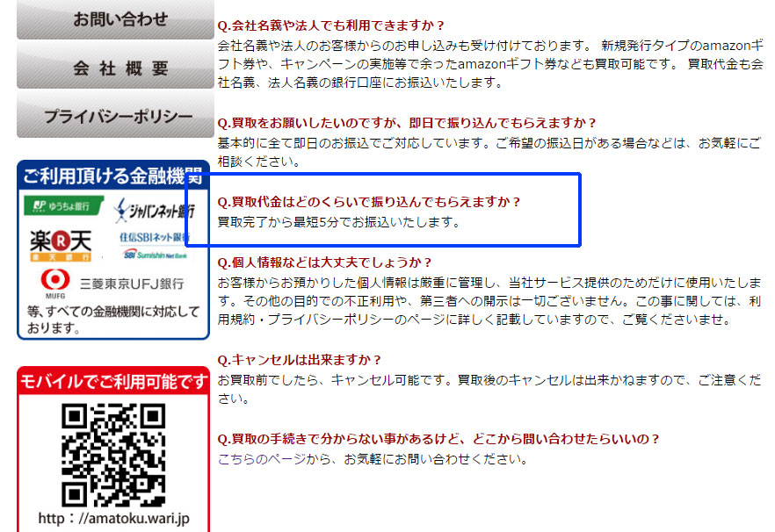
Task: Click the ジャパンネット銀行 logo
Action: tap(155, 211)
